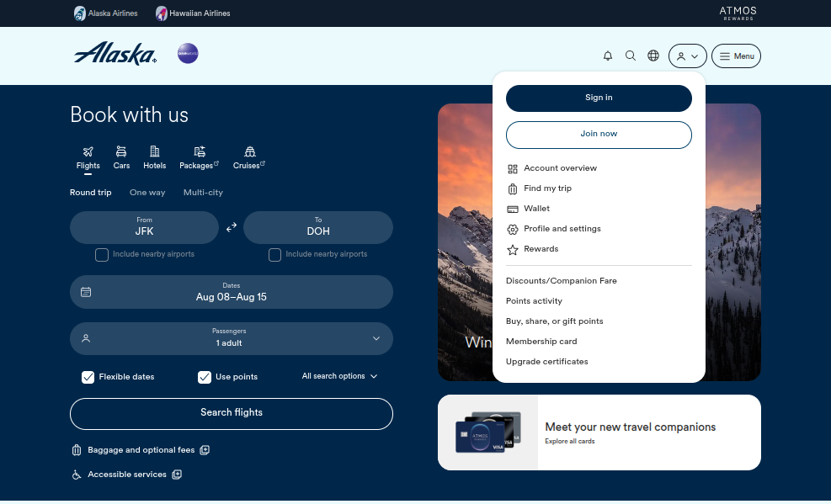Expand All search options

(339, 376)
